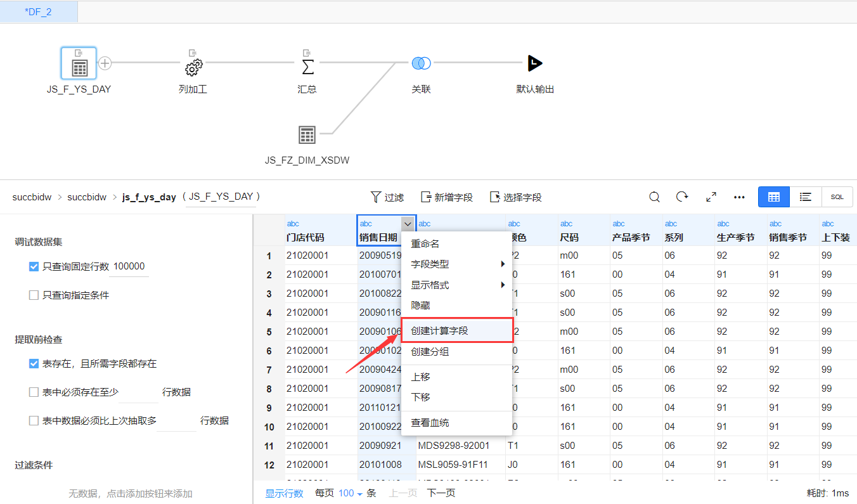Screen dimensions: 857x504
Task: Click first succbidw breadcrumb
Action: click(32, 197)
